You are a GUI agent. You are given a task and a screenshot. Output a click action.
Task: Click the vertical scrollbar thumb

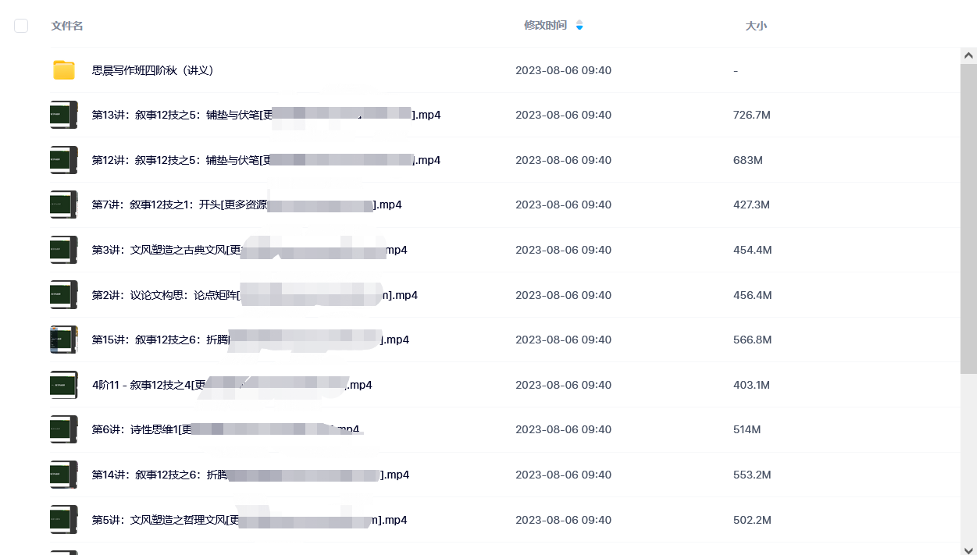pos(968,219)
